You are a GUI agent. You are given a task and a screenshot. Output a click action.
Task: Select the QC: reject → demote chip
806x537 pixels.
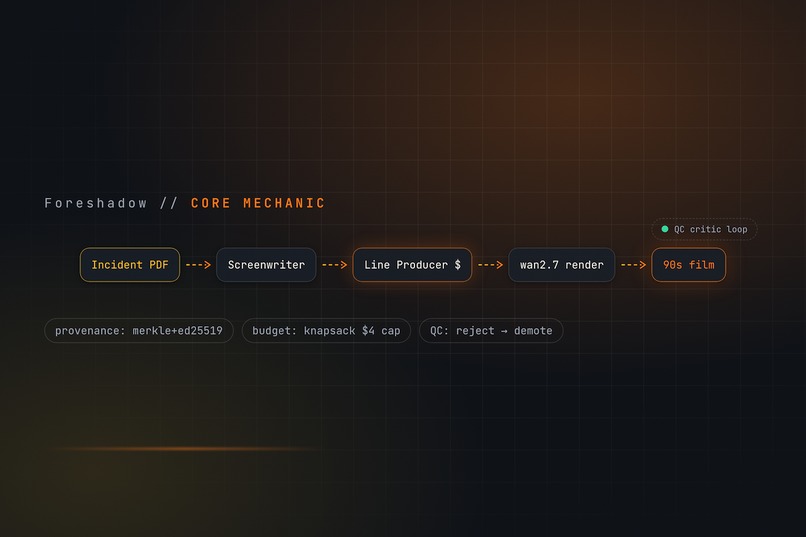[491, 330]
